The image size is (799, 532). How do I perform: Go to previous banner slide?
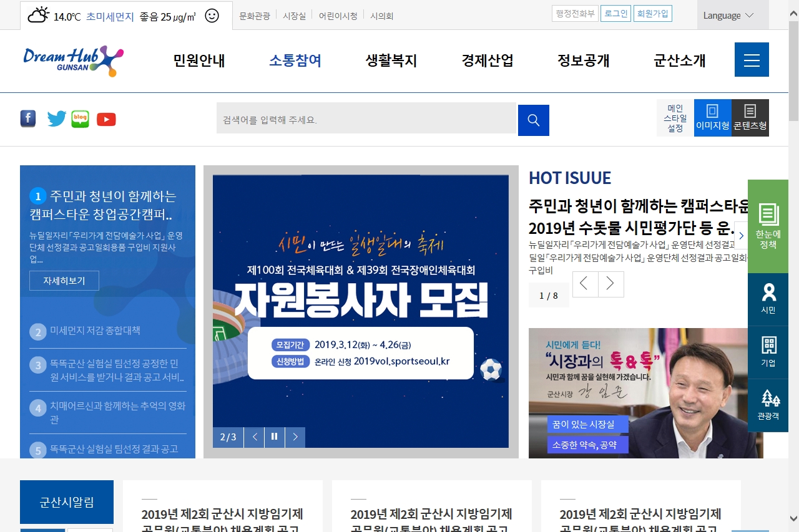(x=254, y=437)
